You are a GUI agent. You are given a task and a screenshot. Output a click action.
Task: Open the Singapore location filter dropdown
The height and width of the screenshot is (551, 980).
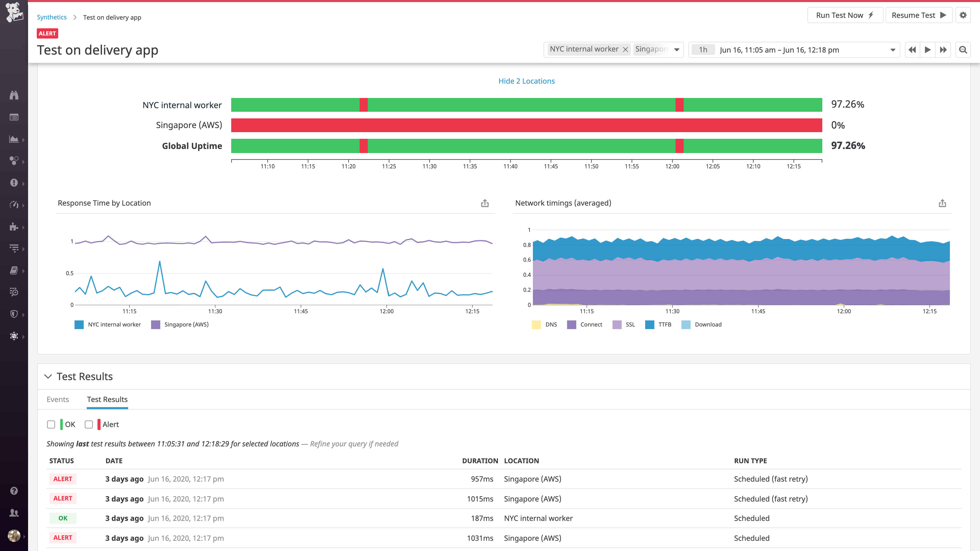pyautogui.click(x=677, y=49)
